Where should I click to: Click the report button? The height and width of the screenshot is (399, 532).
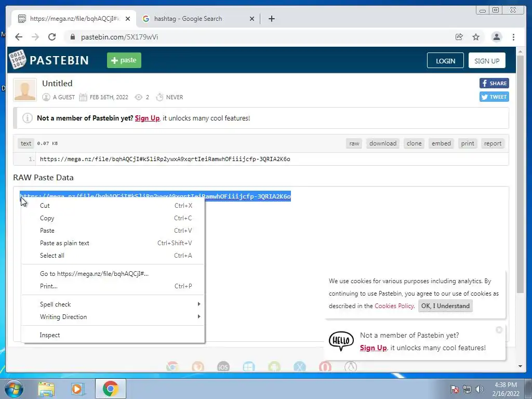(493, 143)
